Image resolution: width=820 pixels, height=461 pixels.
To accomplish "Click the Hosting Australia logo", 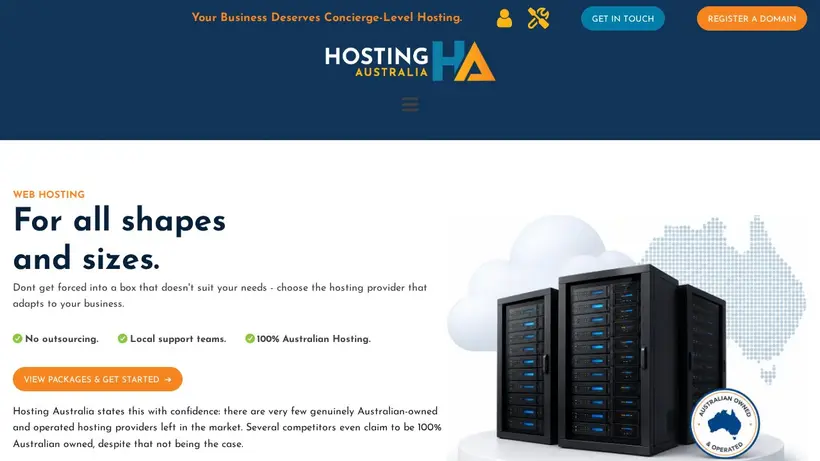I will coord(410,61).
